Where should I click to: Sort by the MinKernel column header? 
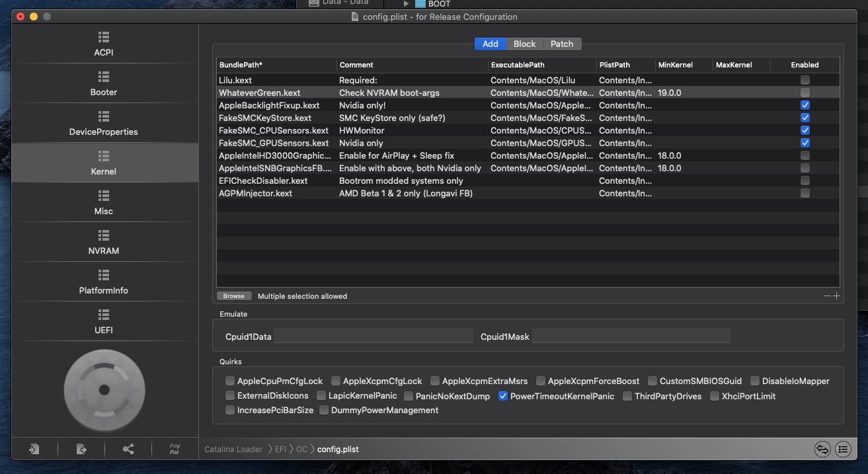point(684,65)
